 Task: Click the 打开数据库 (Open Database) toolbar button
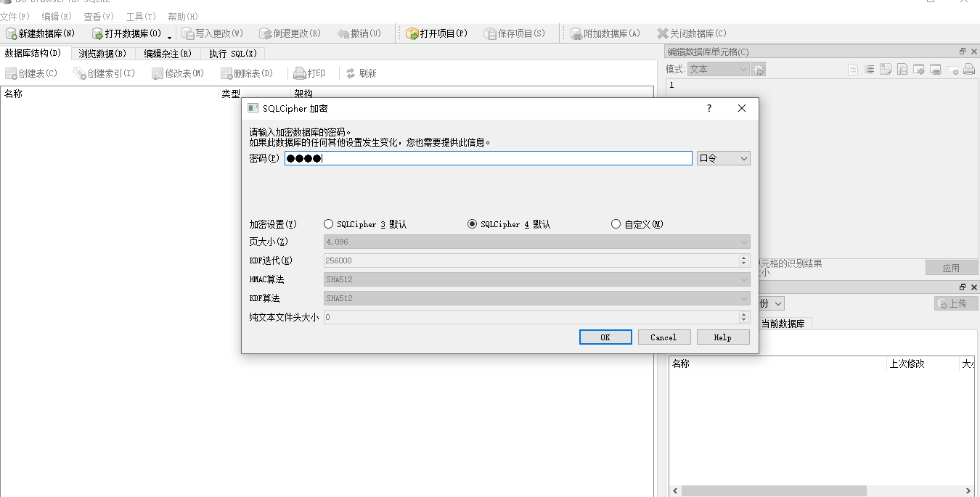click(x=127, y=33)
